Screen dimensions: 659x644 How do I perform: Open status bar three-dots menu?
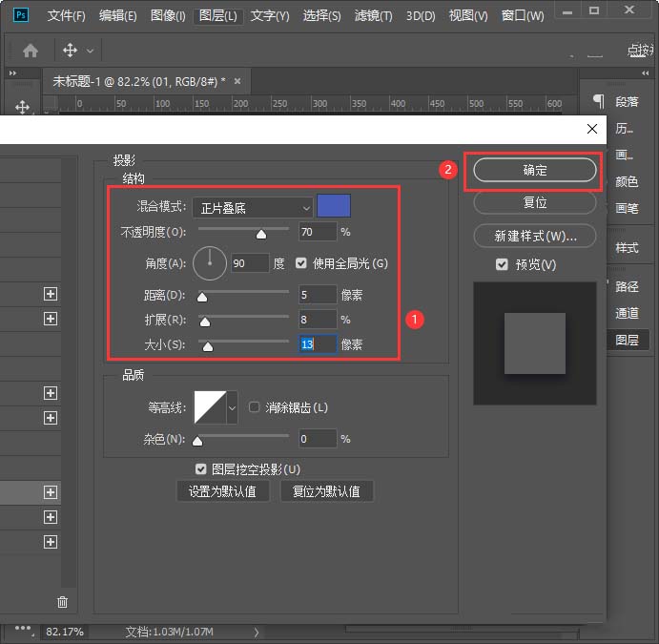pos(23,629)
